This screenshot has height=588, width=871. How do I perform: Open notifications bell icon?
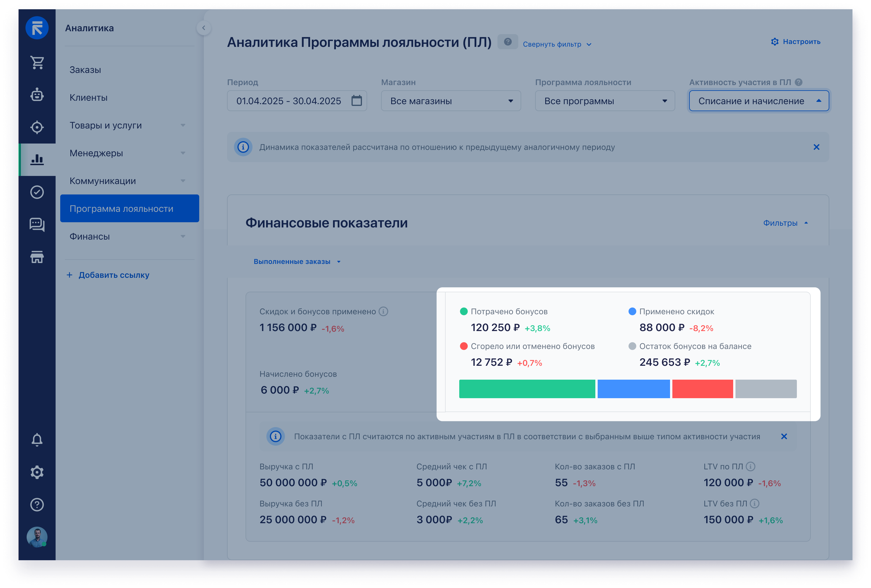point(37,440)
